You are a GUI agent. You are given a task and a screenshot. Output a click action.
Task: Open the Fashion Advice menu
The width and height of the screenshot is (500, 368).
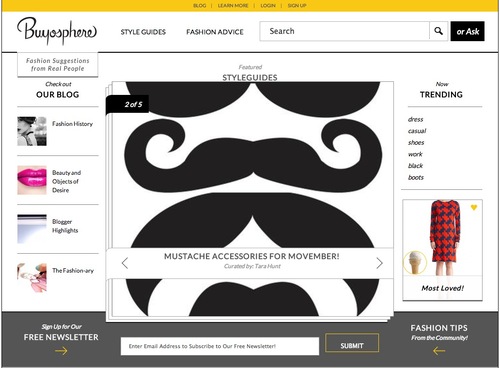pos(215,32)
